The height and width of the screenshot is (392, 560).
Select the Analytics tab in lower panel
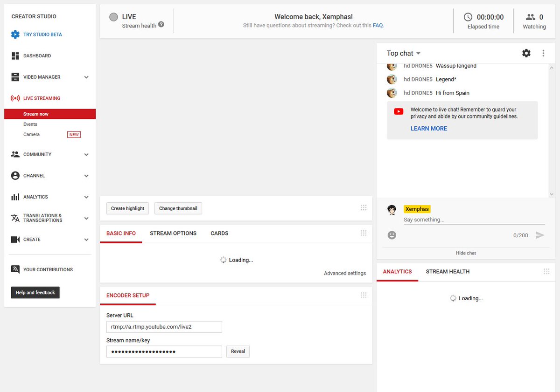pos(397,271)
